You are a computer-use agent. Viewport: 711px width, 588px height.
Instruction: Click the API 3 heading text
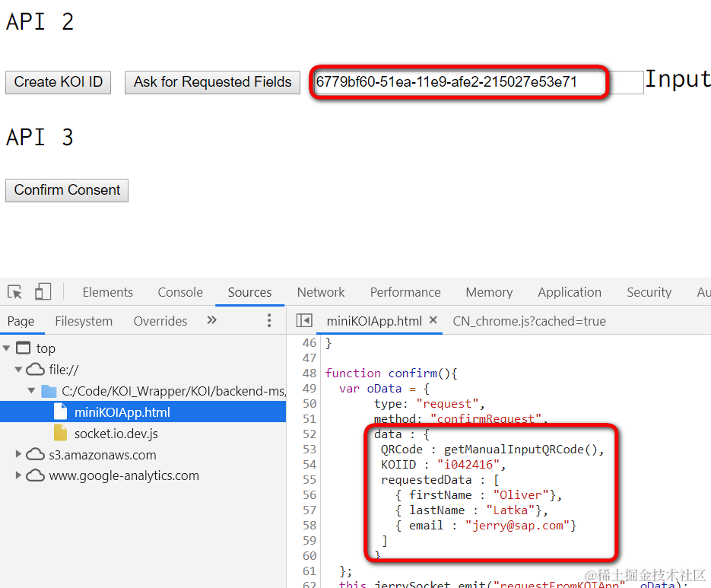pyautogui.click(x=40, y=138)
